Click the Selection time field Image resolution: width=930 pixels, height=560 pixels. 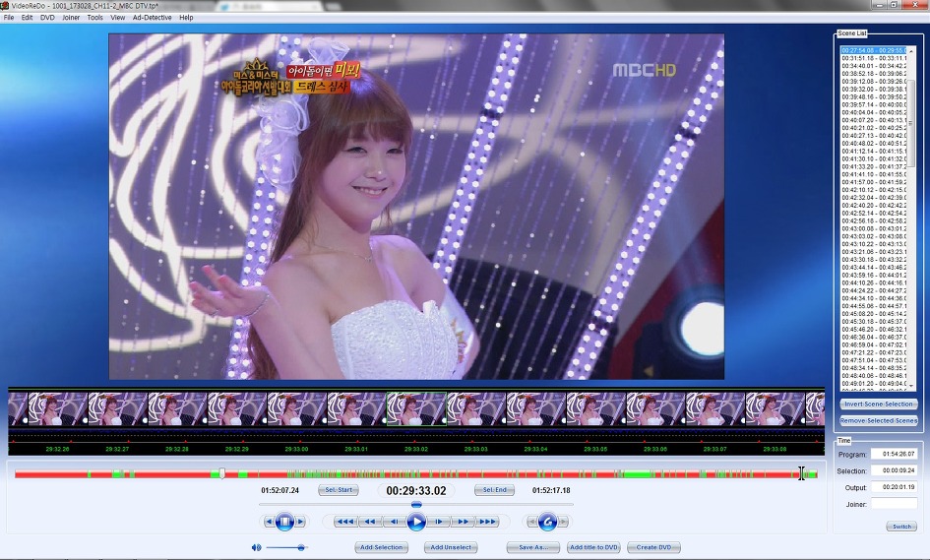click(x=895, y=471)
